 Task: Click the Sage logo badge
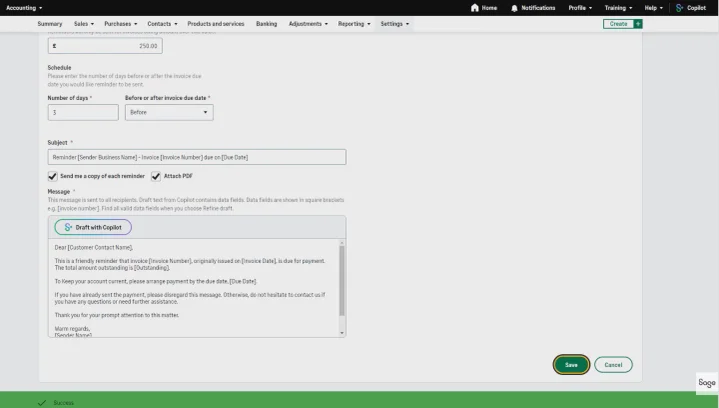coord(707,382)
